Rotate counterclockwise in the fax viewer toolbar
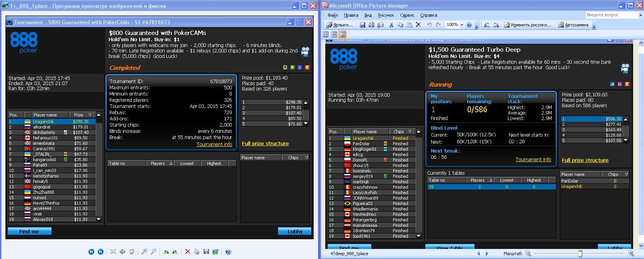 tap(175, 252)
